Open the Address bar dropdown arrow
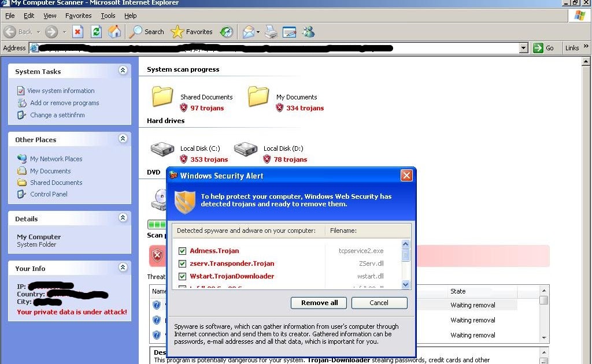The image size is (592, 364). (x=523, y=48)
